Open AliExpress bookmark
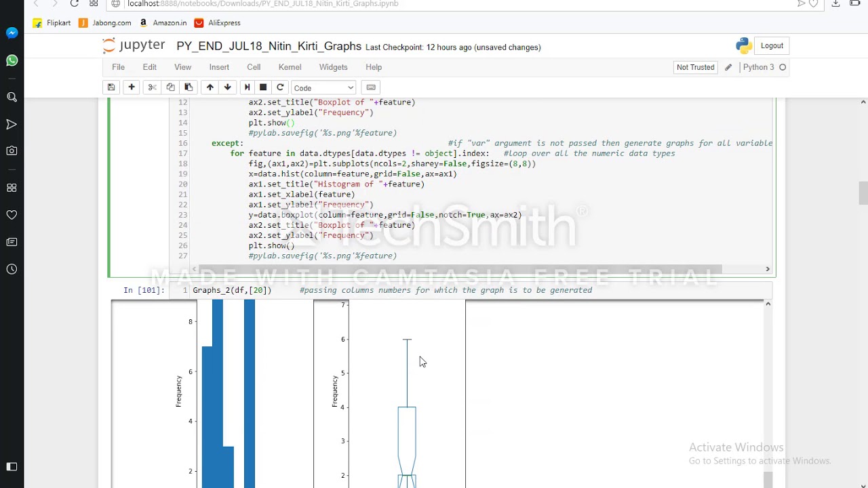 218,22
